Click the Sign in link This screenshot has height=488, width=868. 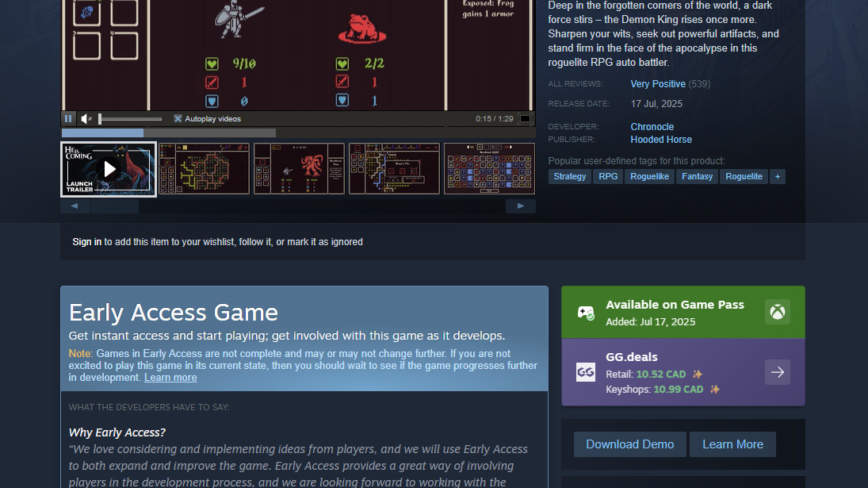(x=87, y=242)
